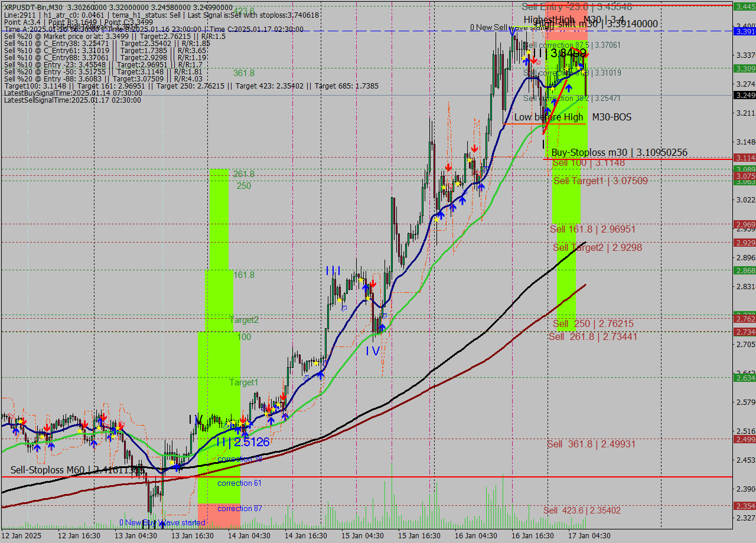
Task: Select the 'Low before High' label
Action: tap(549, 117)
